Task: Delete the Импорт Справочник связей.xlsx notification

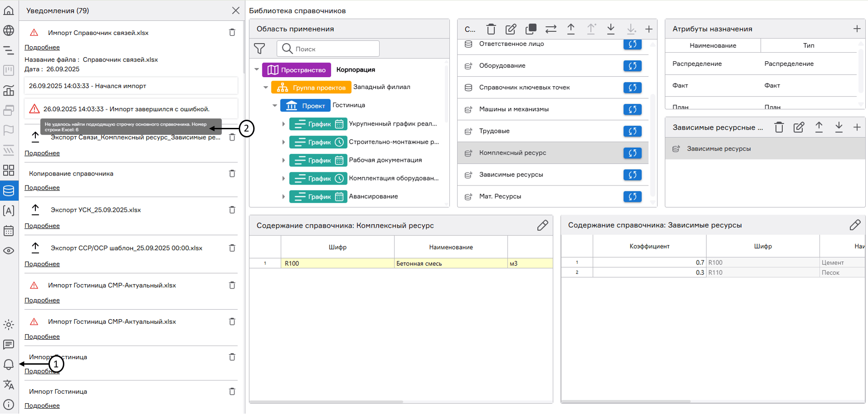Action: (232, 32)
